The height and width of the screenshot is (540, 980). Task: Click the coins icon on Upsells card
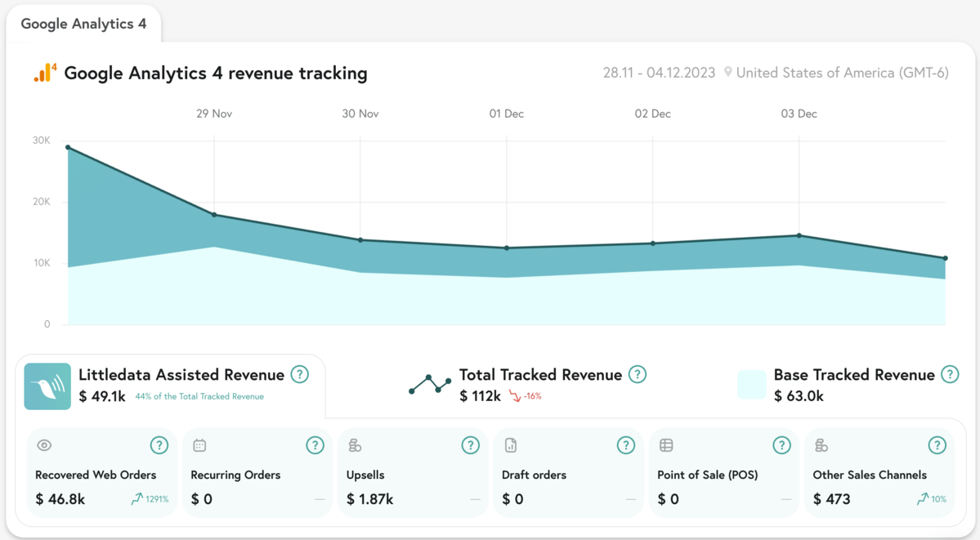click(x=355, y=445)
